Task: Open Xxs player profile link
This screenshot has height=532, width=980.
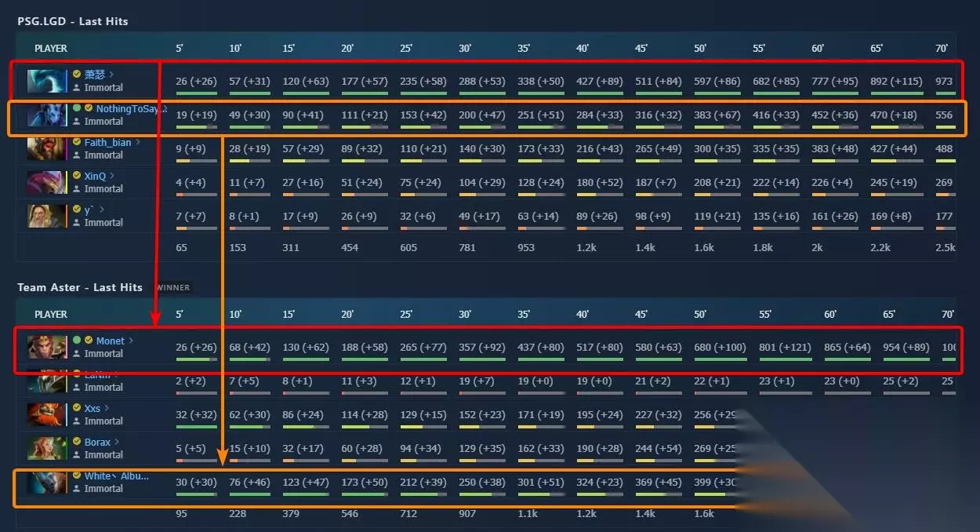Action: click(93, 408)
